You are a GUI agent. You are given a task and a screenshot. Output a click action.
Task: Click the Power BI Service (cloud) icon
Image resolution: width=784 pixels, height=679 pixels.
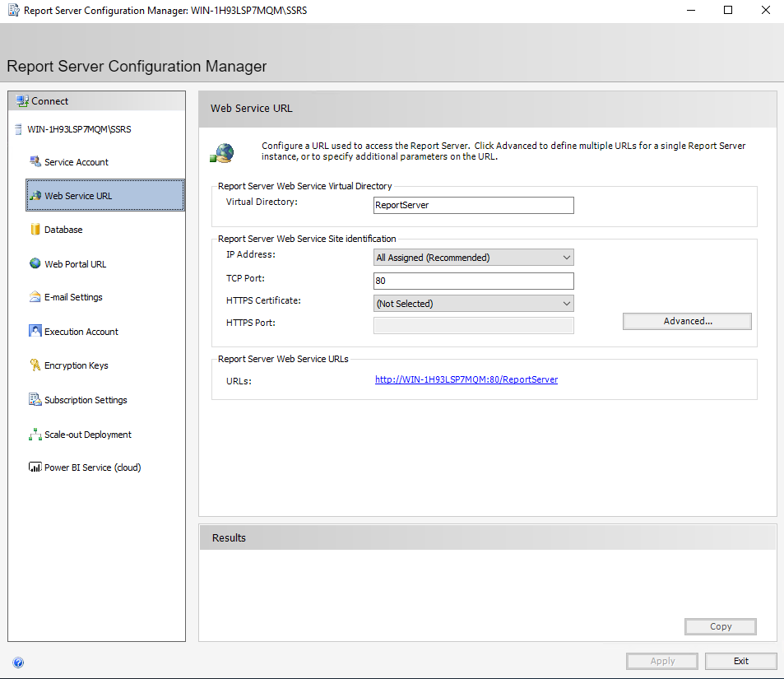coord(34,467)
